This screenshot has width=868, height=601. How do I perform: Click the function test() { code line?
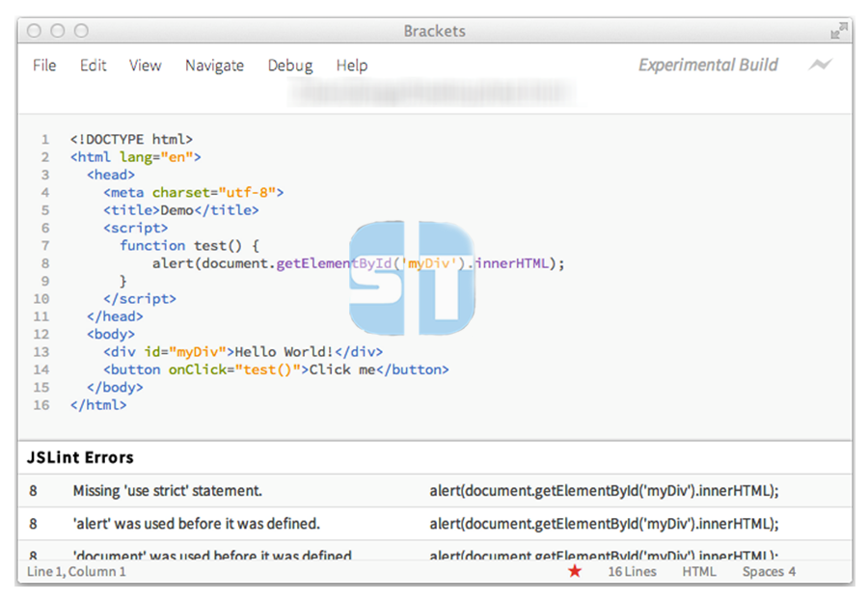[190, 246]
